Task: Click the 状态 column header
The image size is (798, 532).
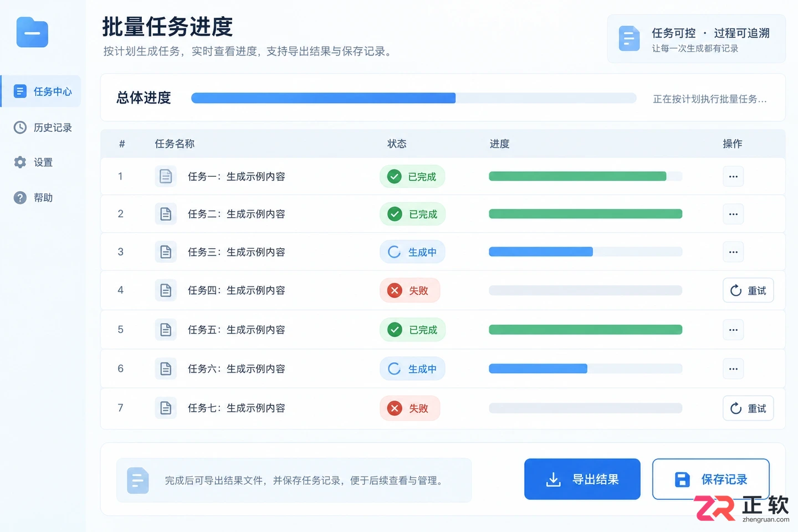Action: point(397,144)
